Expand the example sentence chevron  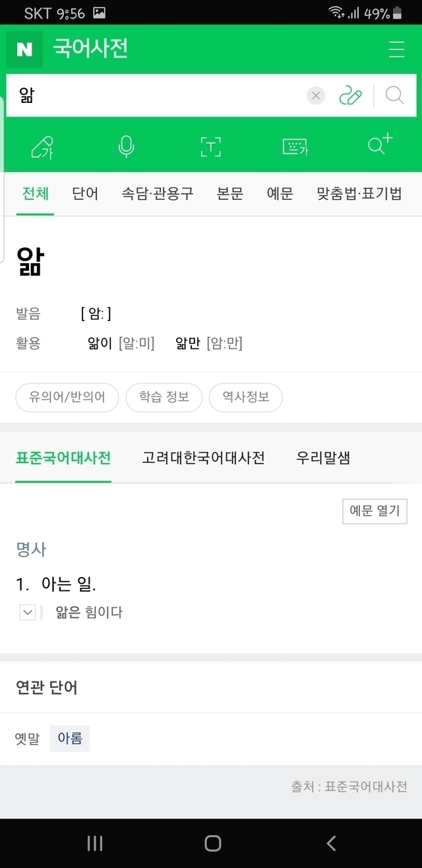(28, 613)
